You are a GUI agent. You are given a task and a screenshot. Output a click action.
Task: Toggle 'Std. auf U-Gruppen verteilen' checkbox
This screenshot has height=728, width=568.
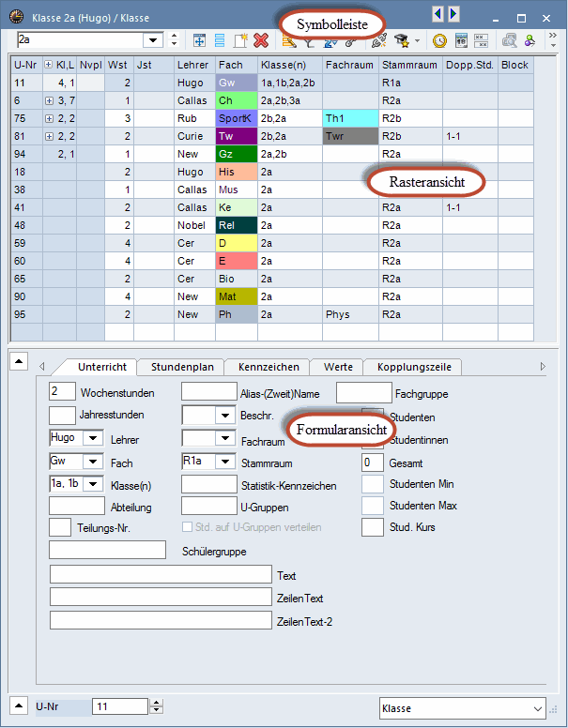[187, 528]
